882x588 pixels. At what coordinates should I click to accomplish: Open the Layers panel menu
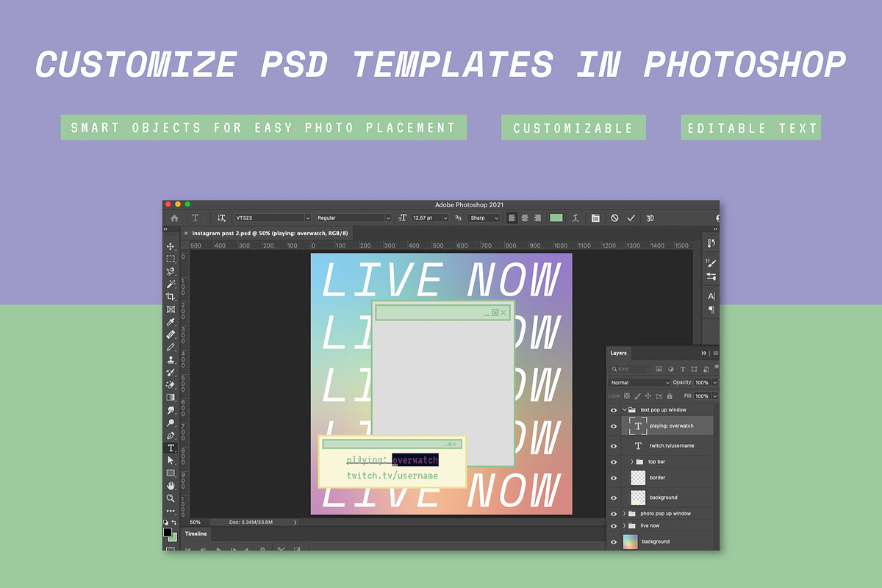[x=715, y=353]
